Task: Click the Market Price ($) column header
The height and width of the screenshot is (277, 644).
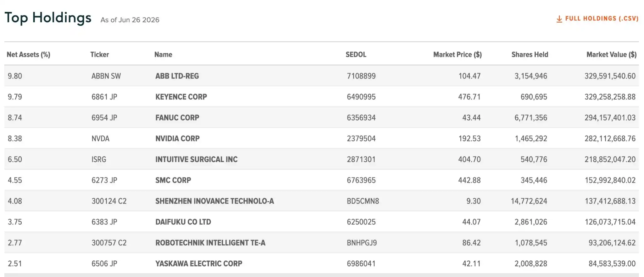Action: 458,55
